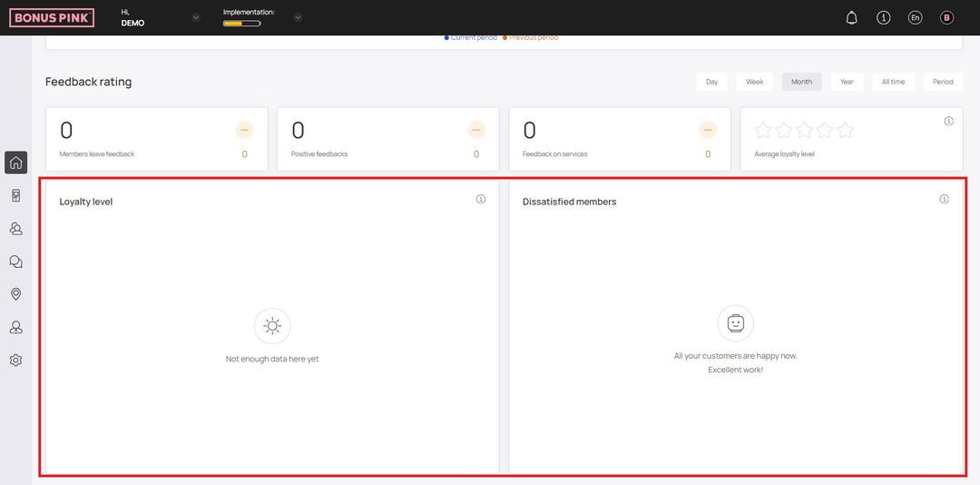Click the Positive feedbacks label
This screenshot has width=980, height=485.
point(319,154)
